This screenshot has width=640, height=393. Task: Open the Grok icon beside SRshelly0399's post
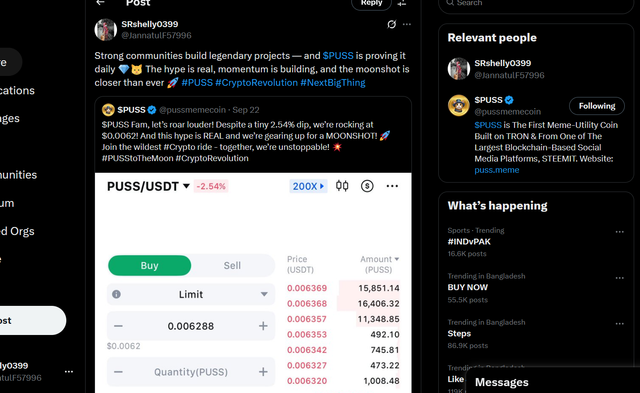pyautogui.click(x=391, y=24)
